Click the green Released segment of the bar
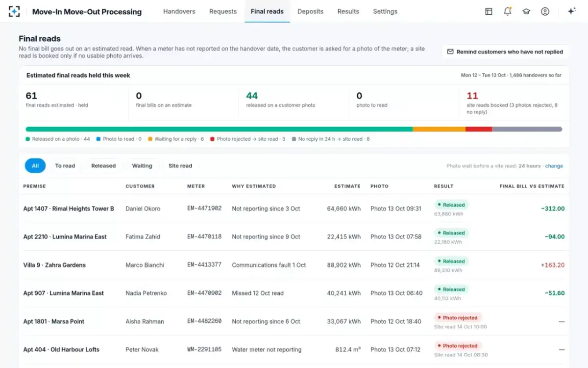Image resolution: width=588 pixels, height=368 pixels. [x=219, y=130]
